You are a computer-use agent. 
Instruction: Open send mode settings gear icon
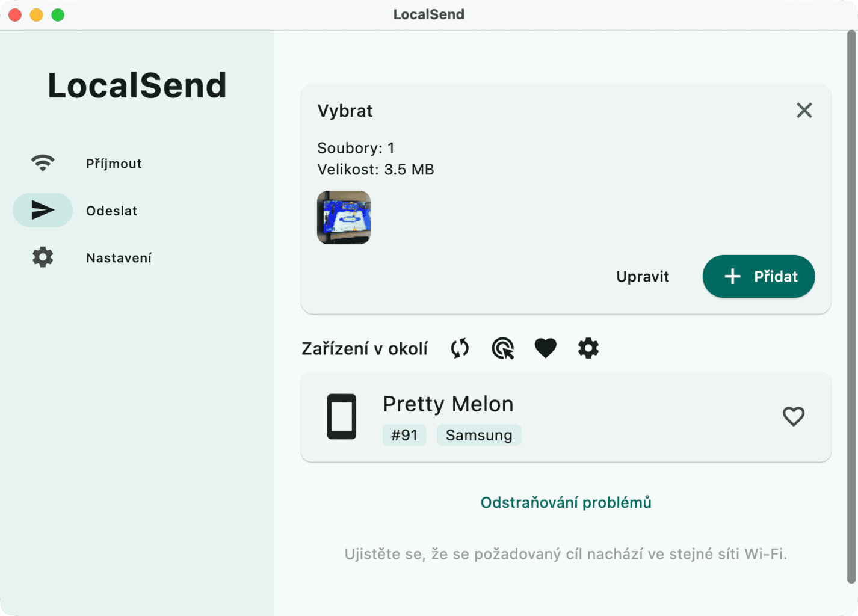click(588, 348)
